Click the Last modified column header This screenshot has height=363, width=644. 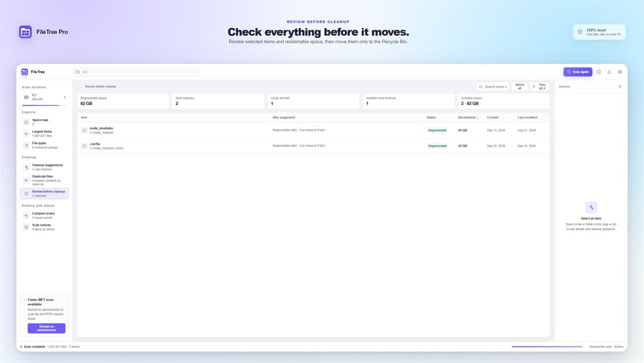527,118
